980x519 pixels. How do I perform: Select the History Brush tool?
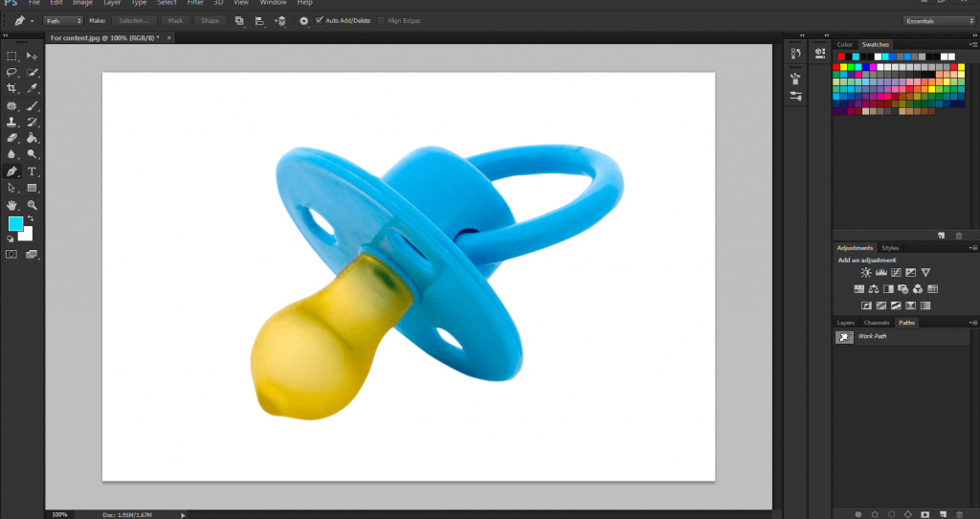(x=32, y=123)
